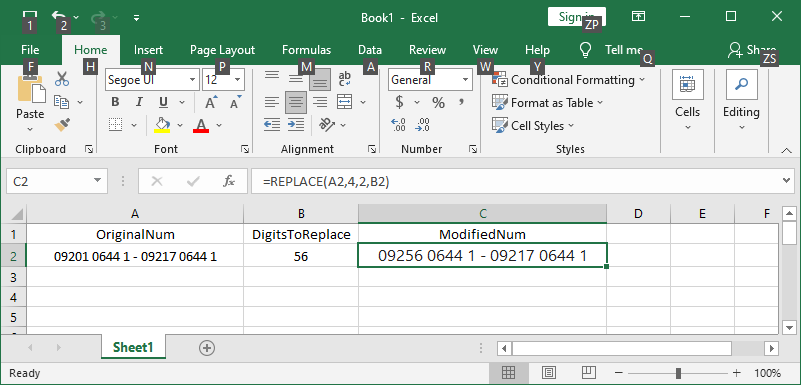801x385 pixels.
Task: Add a new sheet with plus icon
Action: click(207, 348)
